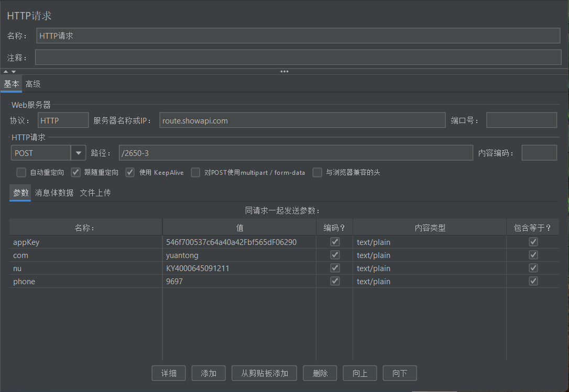Click the 内容编码 input field
Image resolution: width=569 pixels, height=392 pixels.
539,153
